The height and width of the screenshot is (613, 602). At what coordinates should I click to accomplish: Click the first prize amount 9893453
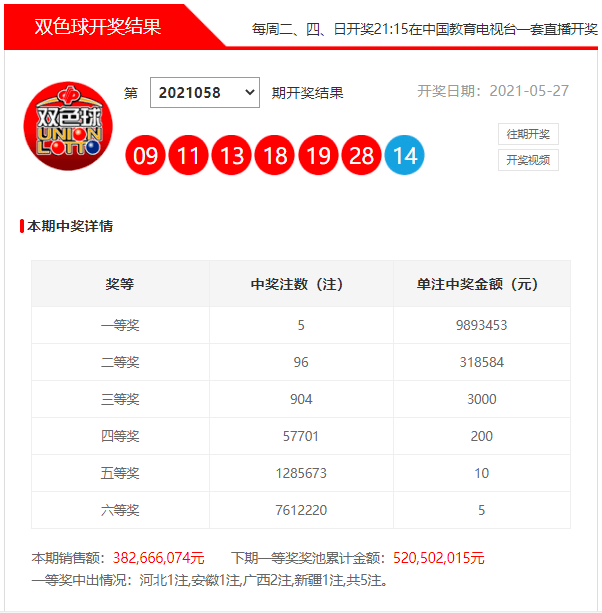(x=481, y=325)
